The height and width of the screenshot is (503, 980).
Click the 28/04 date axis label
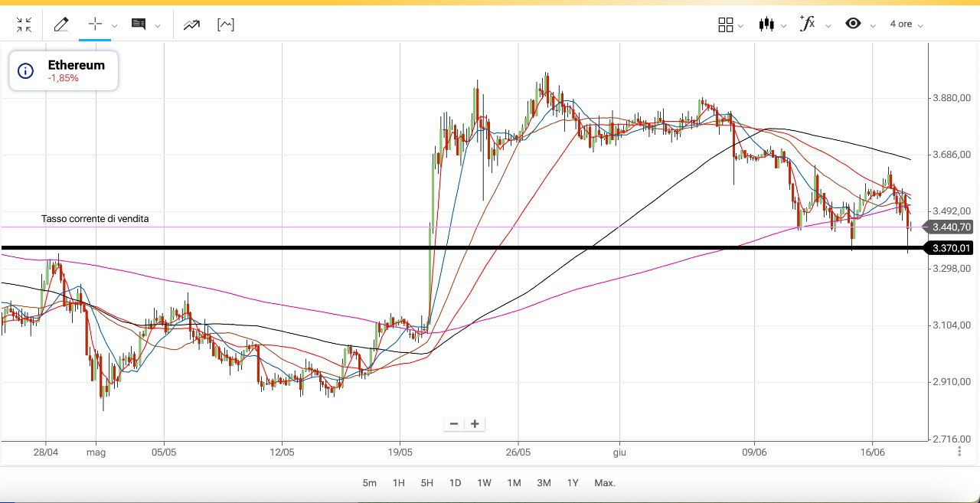tap(46, 452)
